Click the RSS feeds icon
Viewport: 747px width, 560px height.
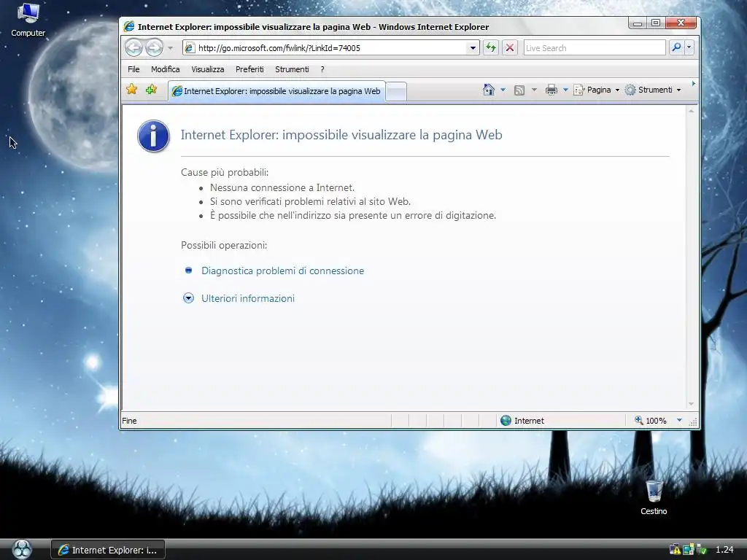coord(519,90)
